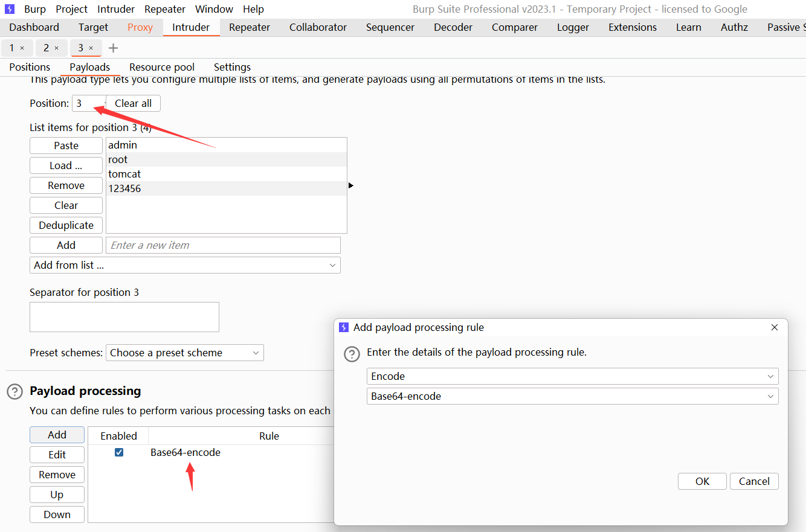This screenshot has height=532, width=806.
Task: Open the Settings sub-tab
Action: 232,67
